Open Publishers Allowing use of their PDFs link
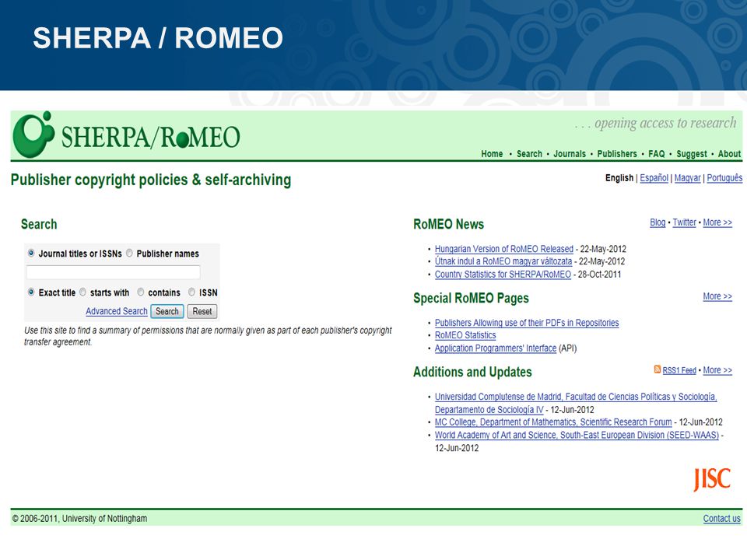 527,323
